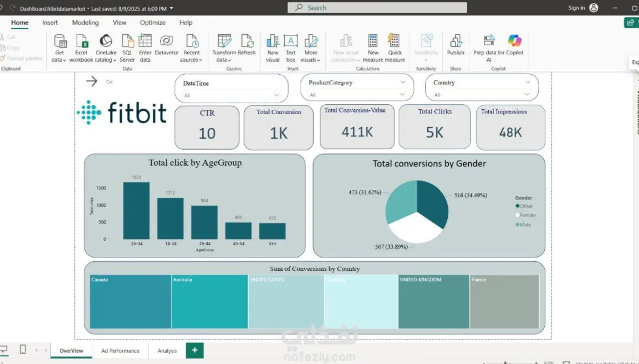Select the Total Conversion-Value card showing 411K
This screenshot has width=639, height=364.
pos(357,127)
